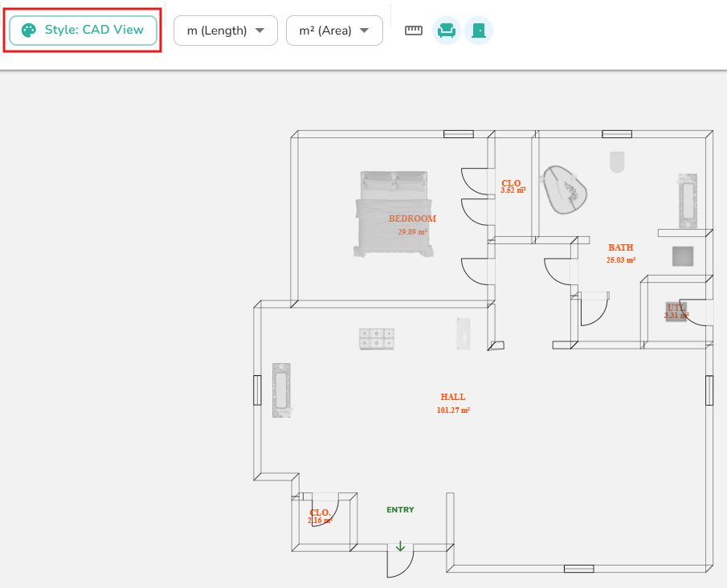This screenshot has height=588, width=727.
Task: Toggle door visibility with the door icon
Action: coord(479,31)
